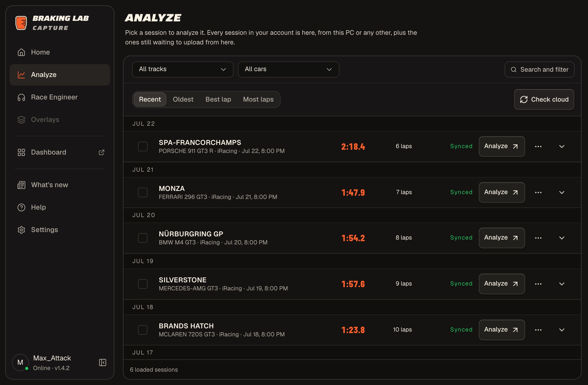
Task: Sort sessions by Best lap
Action: [218, 99]
